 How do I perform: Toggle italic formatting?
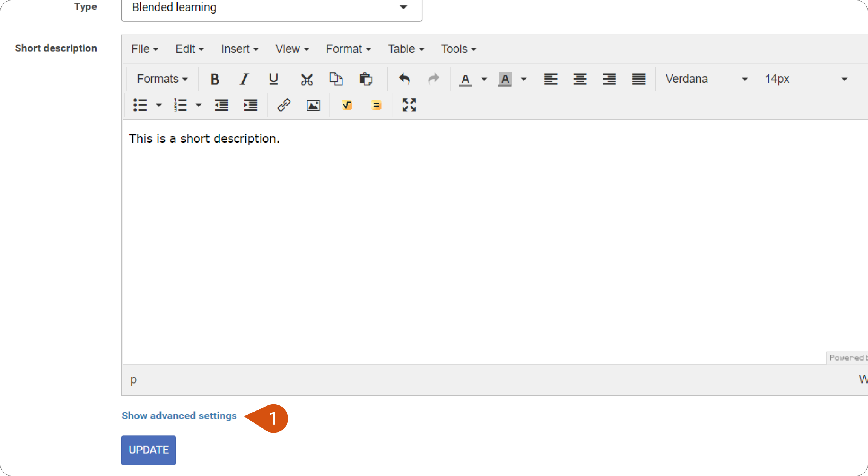pyautogui.click(x=244, y=79)
